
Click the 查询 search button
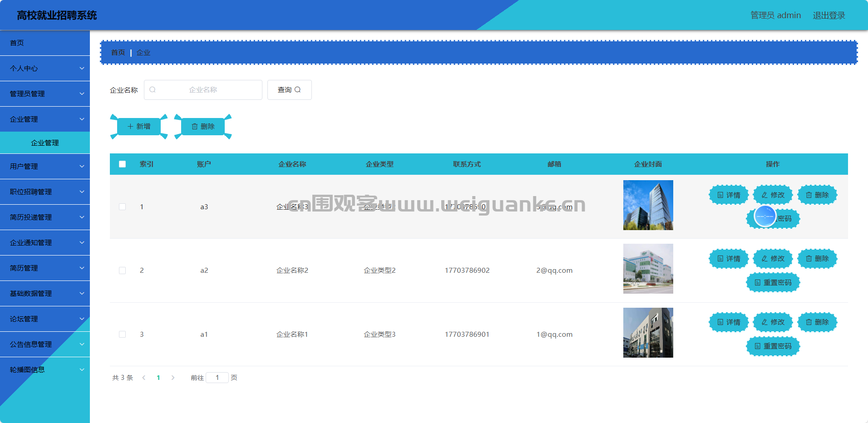[x=289, y=90]
